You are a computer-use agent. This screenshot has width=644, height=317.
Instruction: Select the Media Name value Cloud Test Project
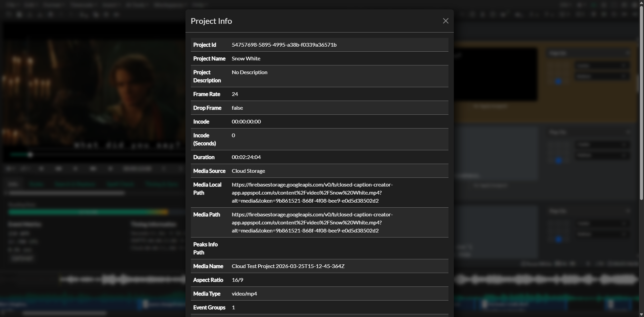(x=288, y=266)
